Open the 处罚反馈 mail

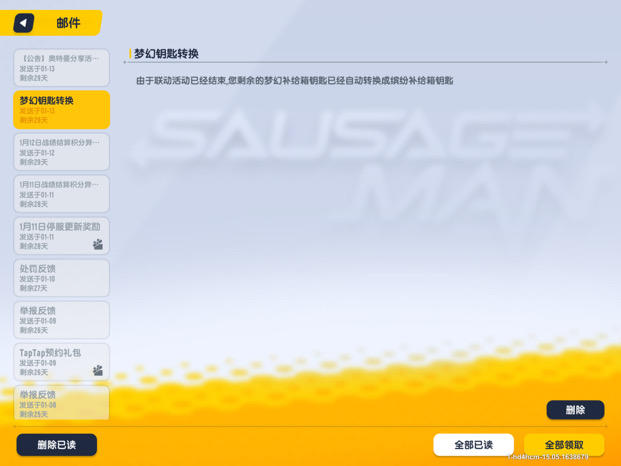61,278
